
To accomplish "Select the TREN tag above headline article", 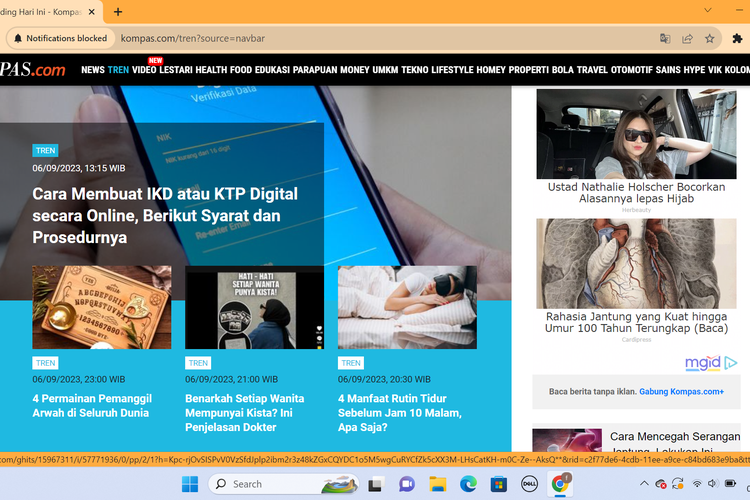I will (x=45, y=150).
